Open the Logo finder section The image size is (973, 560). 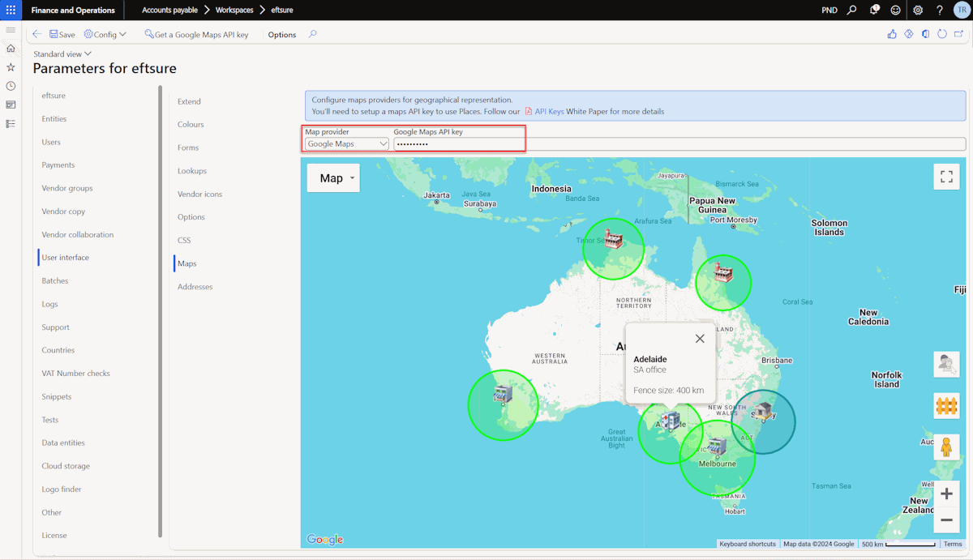point(62,489)
